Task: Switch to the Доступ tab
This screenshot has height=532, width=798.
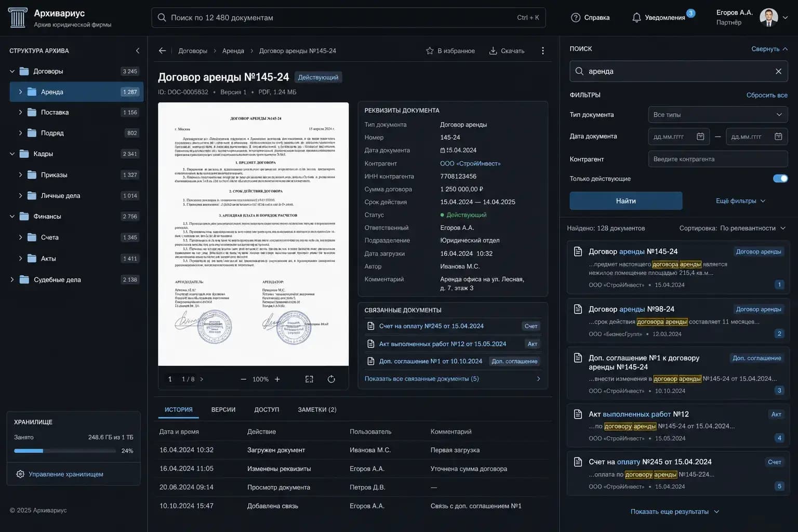Action: 267,410
